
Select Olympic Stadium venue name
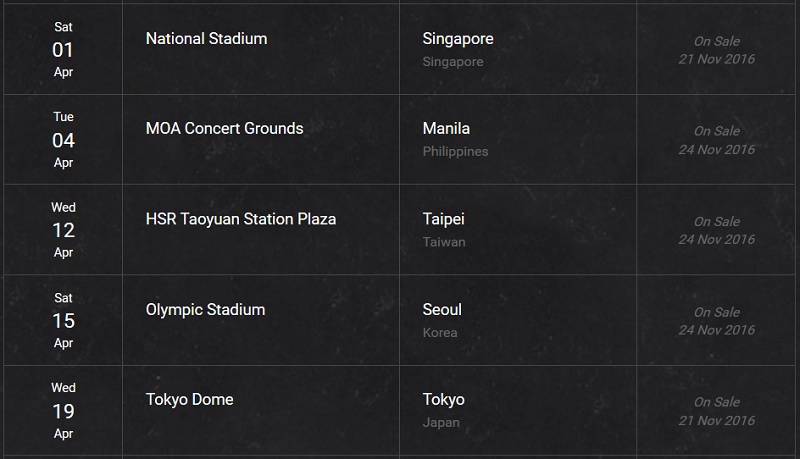(x=205, y=310)
